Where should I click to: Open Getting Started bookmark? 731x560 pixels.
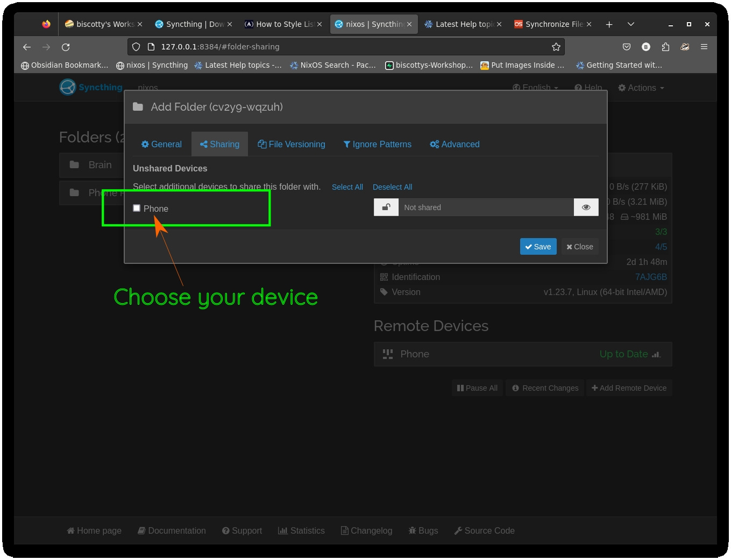pyautogui.click(x=619, y=65)
